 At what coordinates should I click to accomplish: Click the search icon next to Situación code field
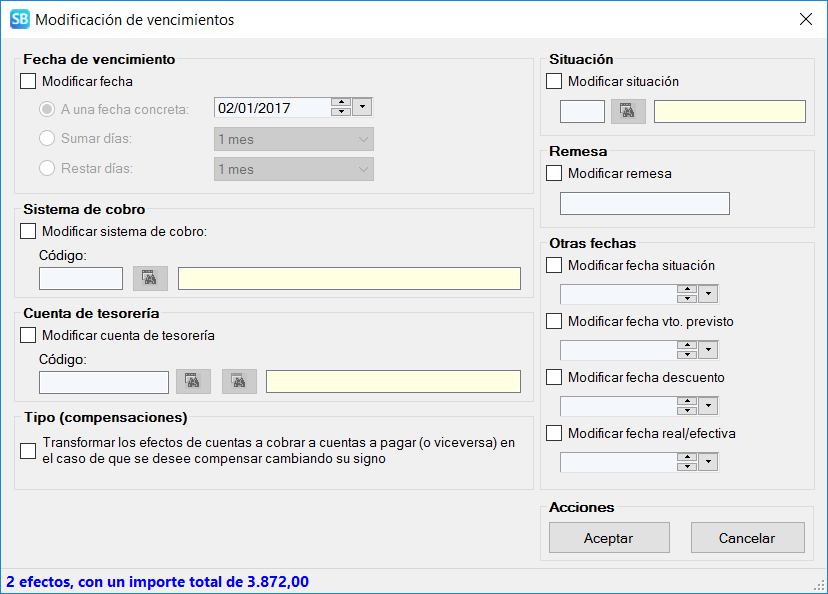click(x=628, y=111)
